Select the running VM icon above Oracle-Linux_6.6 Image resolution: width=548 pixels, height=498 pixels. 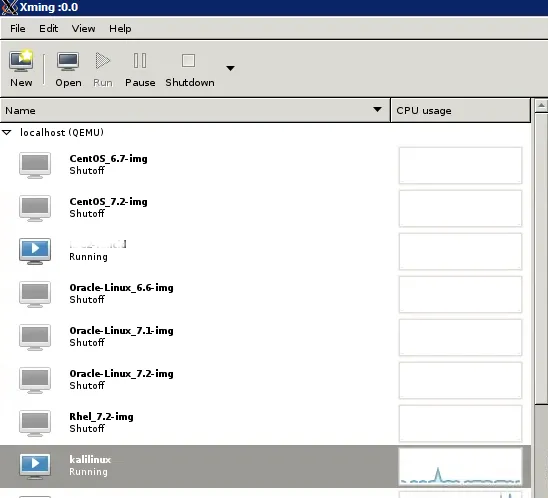pyautogui.click(x=35, y=251)
